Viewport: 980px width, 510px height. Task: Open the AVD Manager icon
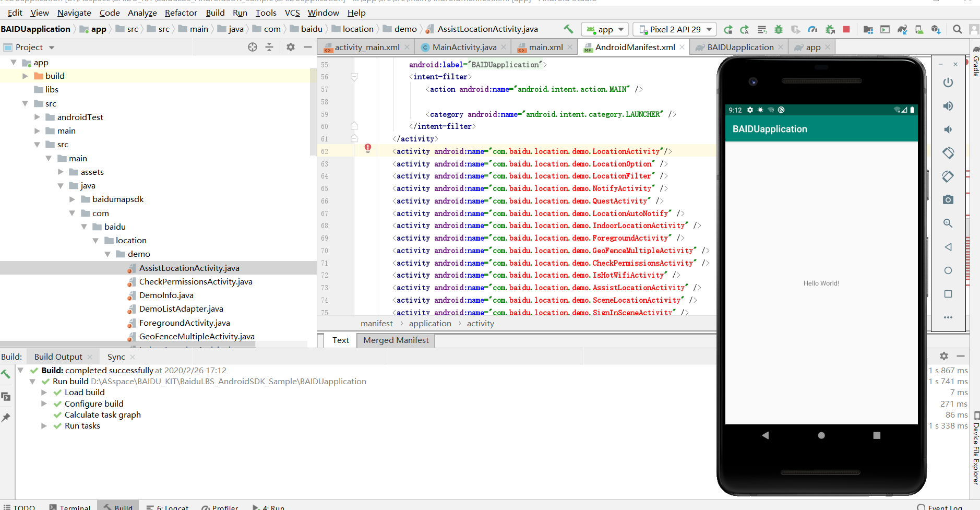[x=919, y=29]
